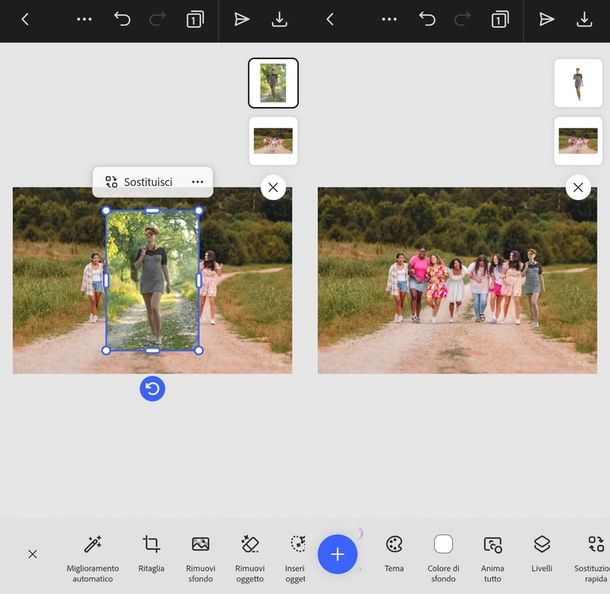Image resolution: width=610 pixels, height=594 pixels.
Task: Go back using left screen's back arrow
Action: [25, 19]
